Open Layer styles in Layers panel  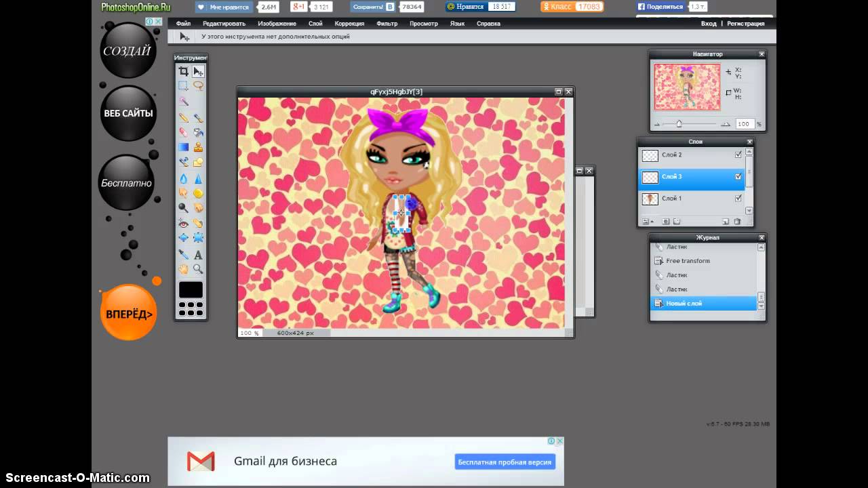coord(677,222)
